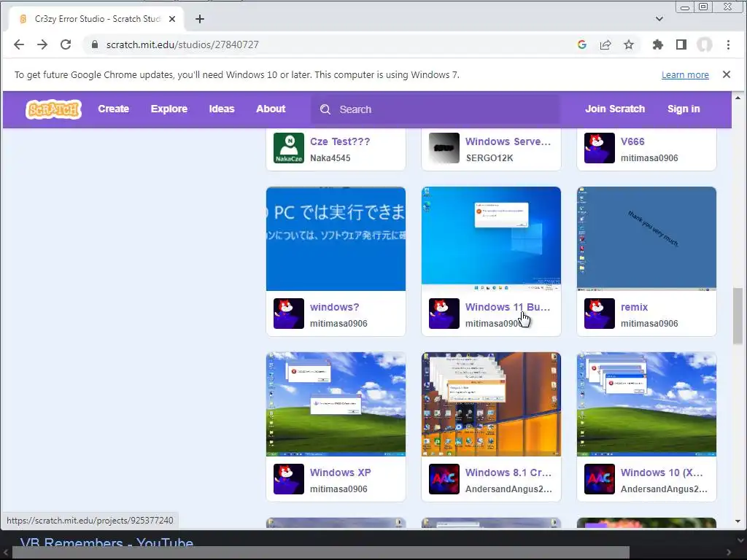The image size is (747, 560).
Task: Open the About page
Action: (271, 109)
